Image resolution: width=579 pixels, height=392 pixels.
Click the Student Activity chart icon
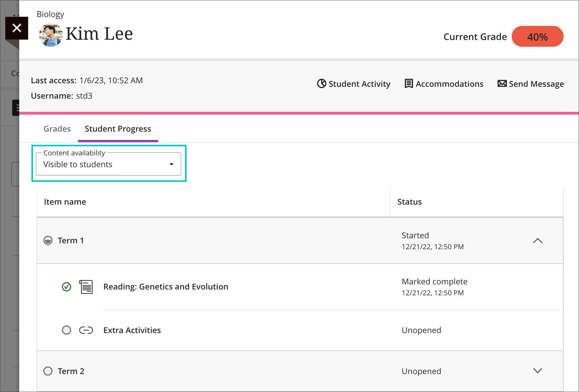tap(321, 84)
